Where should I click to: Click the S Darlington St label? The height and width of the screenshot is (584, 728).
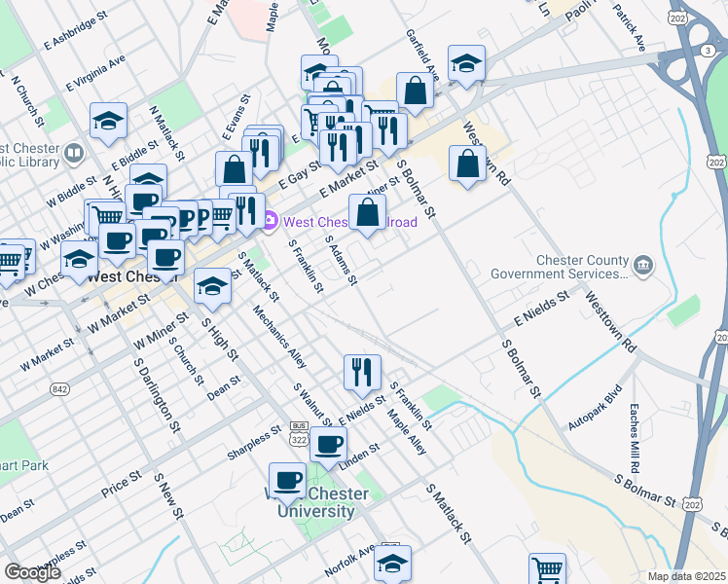[x=157, y=395]
